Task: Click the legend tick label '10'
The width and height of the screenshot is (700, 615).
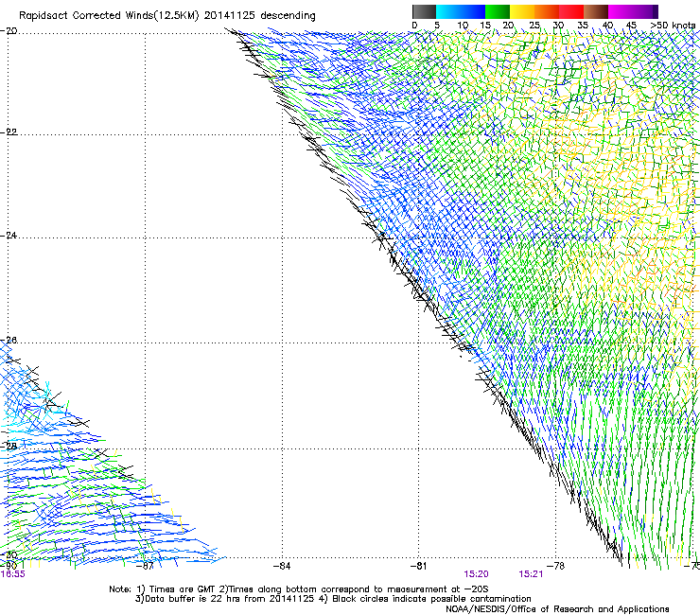Action: point(463,26)
